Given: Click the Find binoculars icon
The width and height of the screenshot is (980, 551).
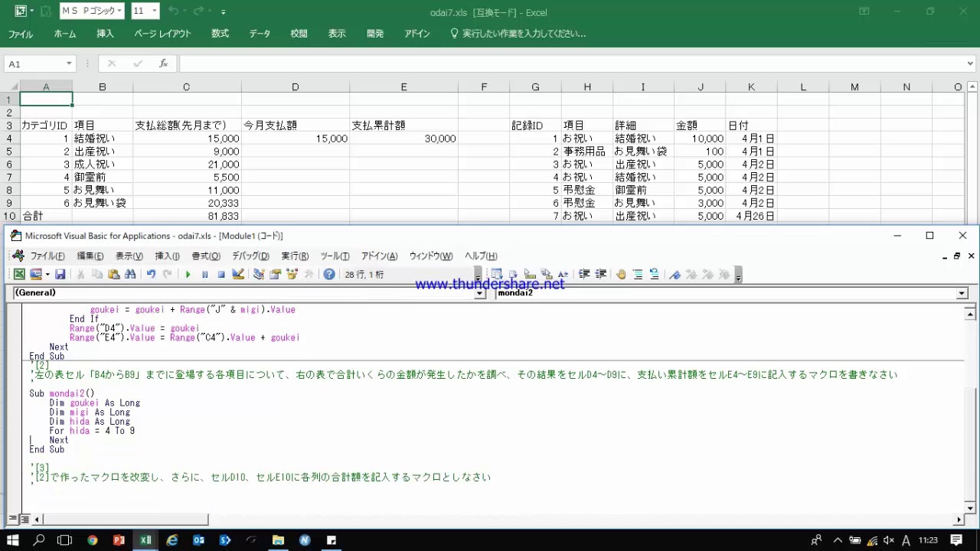Looking at the screenshot, I should click(130, 274).
